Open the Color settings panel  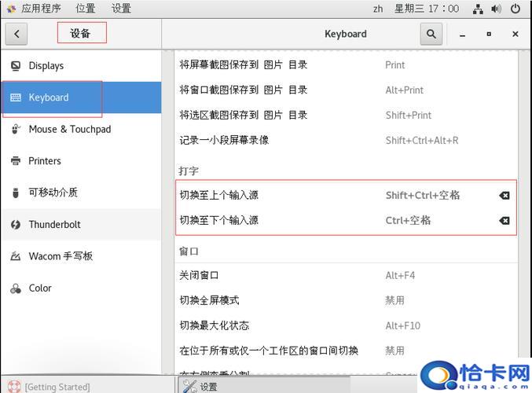[x=40, y=288]
